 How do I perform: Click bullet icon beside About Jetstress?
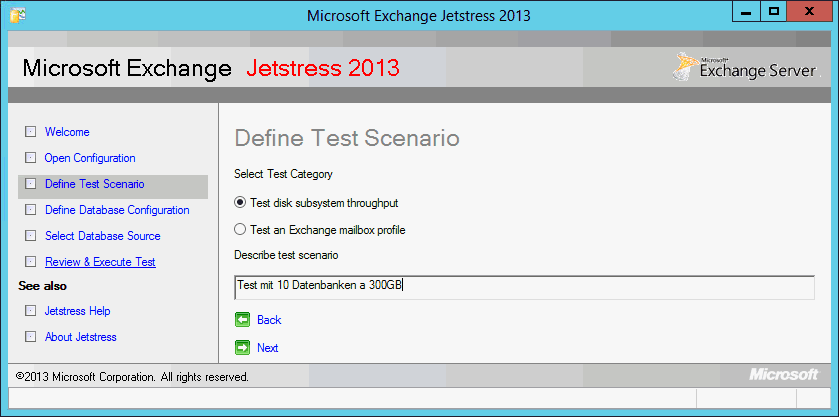point(30,337)
